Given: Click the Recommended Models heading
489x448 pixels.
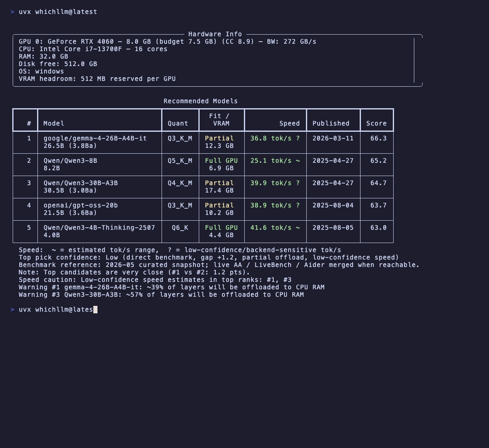Looking at the screenshot, I should coord(200,101).
